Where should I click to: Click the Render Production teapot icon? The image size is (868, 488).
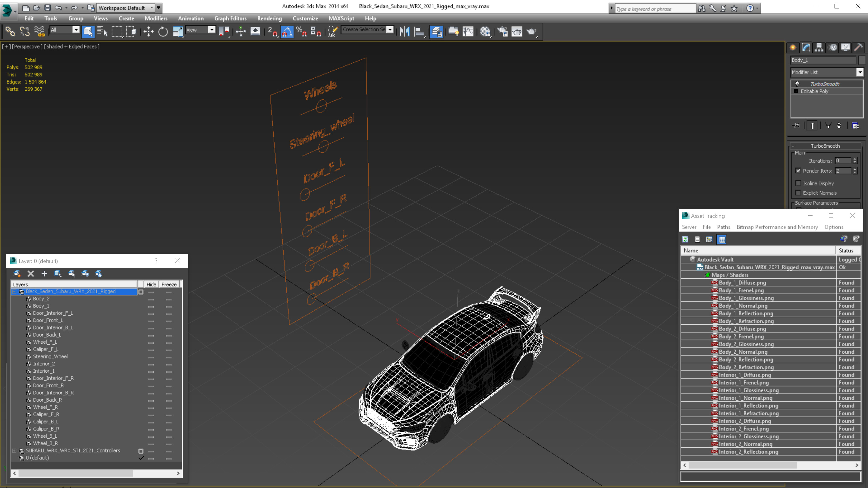(x=531, y=32)
